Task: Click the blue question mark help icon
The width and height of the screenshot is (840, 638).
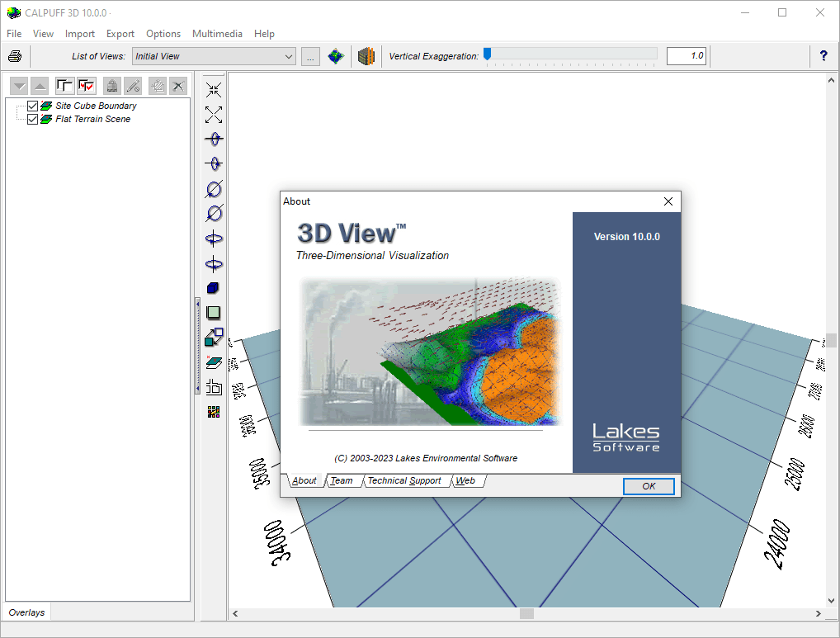Action: 823,55
